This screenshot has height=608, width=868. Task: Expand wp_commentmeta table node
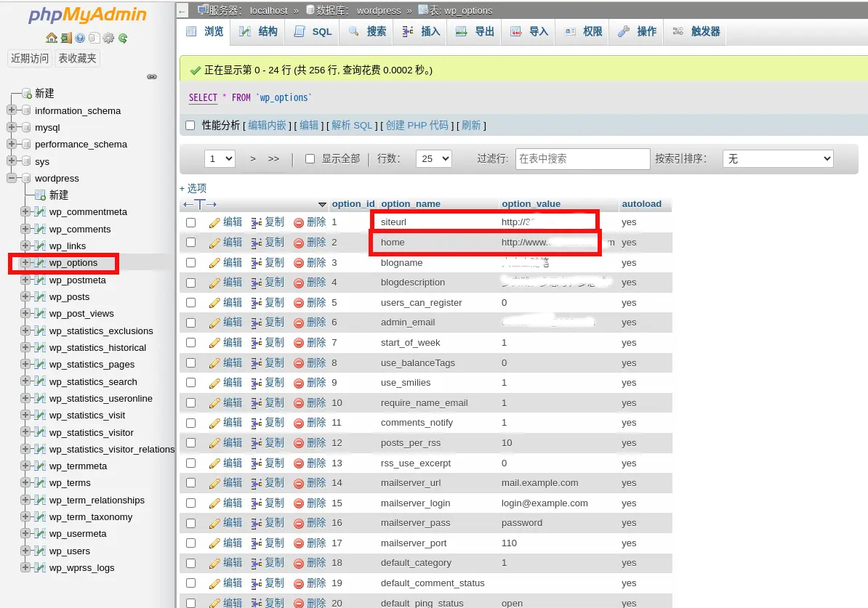[x=25, y=211]
